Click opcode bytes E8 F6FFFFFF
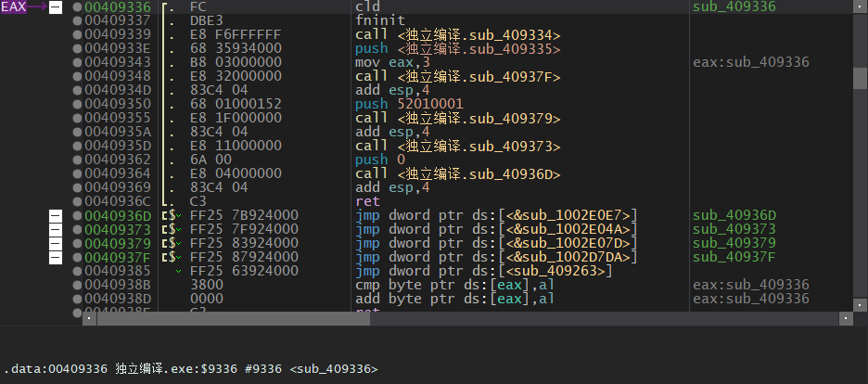The height and width of the screenshot is (384, 868). 236,35
